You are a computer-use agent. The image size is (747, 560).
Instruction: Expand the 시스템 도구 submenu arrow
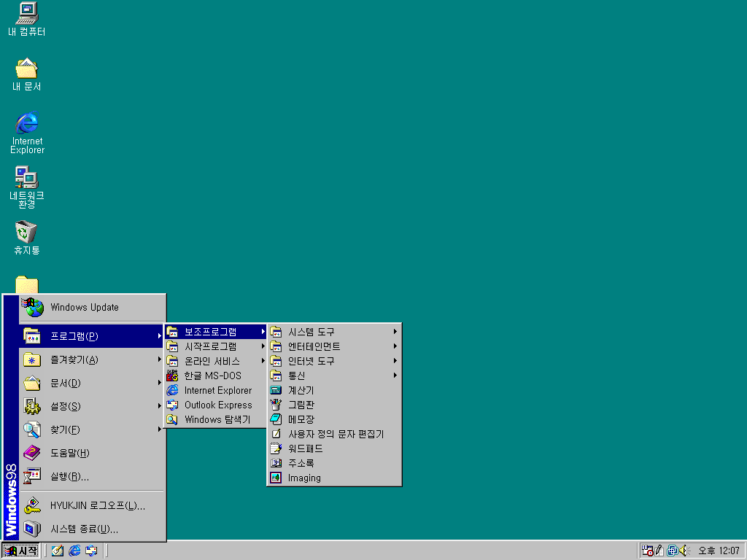coord(395,332)
